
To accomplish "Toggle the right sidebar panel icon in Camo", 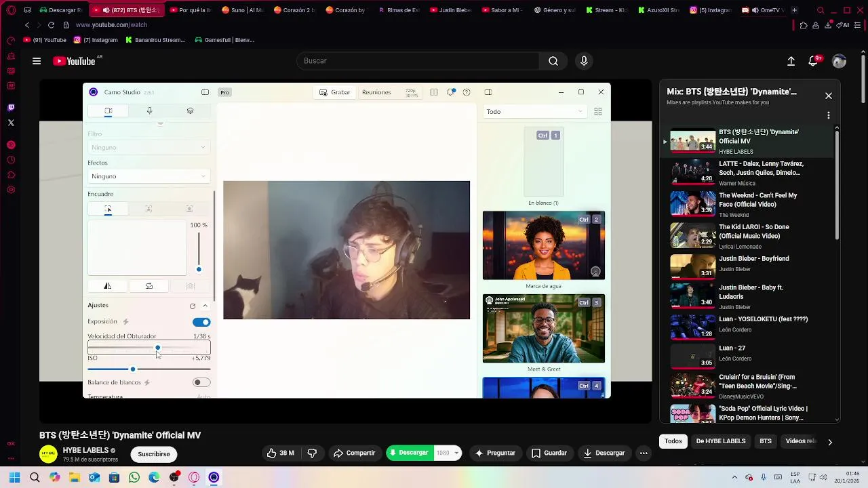I will 488,92.
